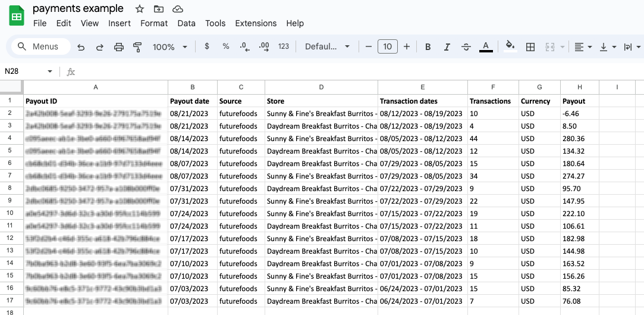Open the Extensions menu
Viewport: 644px width, 315px height.
256,23
